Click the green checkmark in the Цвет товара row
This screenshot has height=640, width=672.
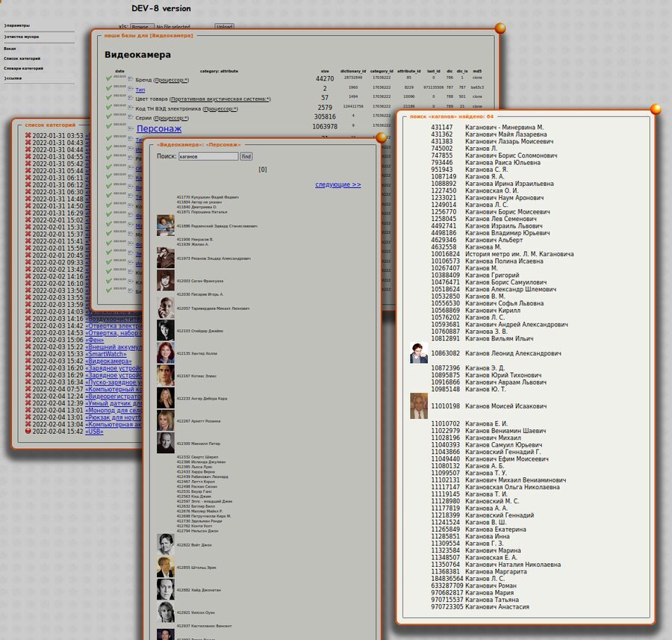(109, 97)
